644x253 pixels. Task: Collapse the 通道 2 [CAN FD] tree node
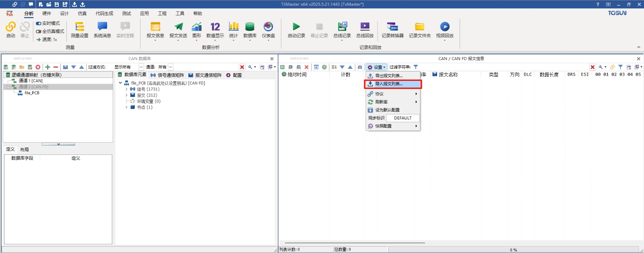tap(8, 87)
